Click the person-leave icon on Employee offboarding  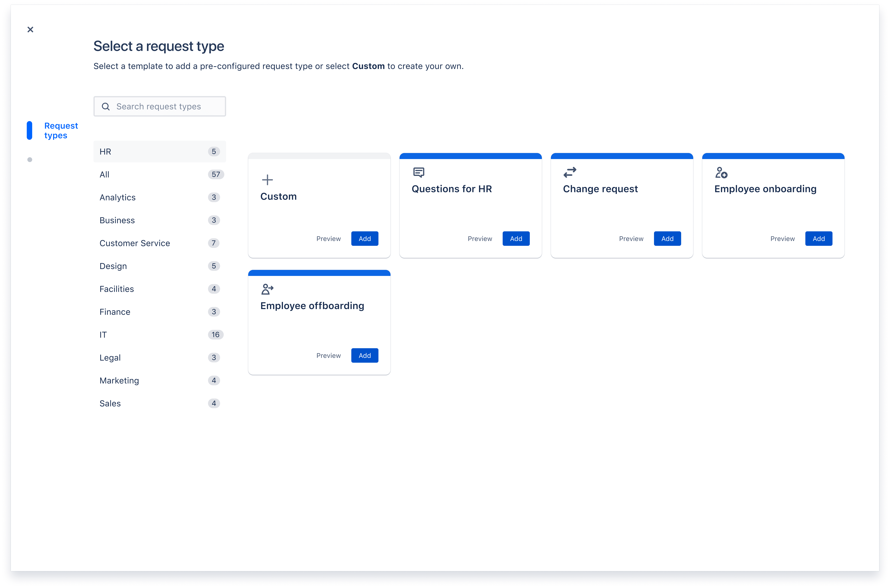tap(267, 289)
